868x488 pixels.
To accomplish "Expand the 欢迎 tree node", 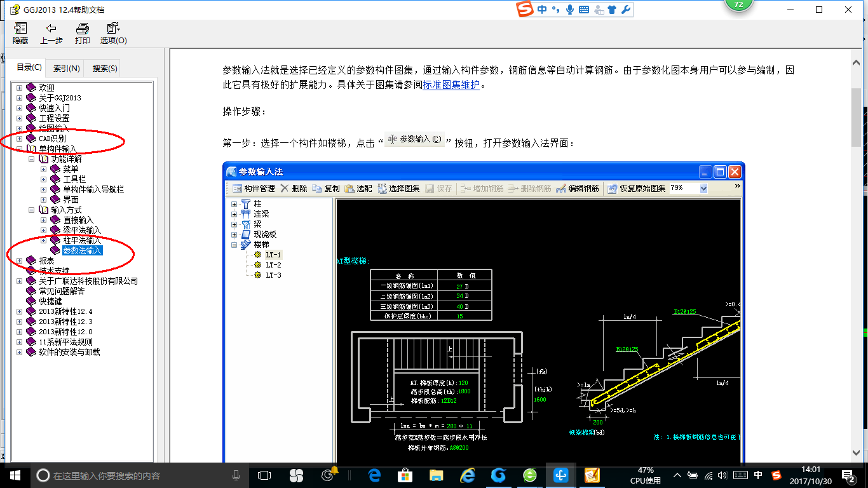I will point(19,88).
